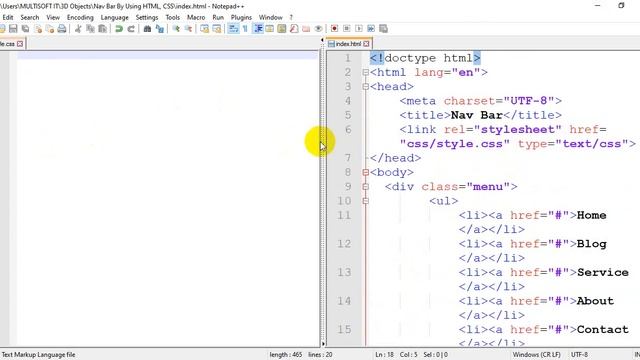Screen dimensions: 640x360
Task: Click the 'Nav Bar' title text on line 5
Action: point(476,115)
